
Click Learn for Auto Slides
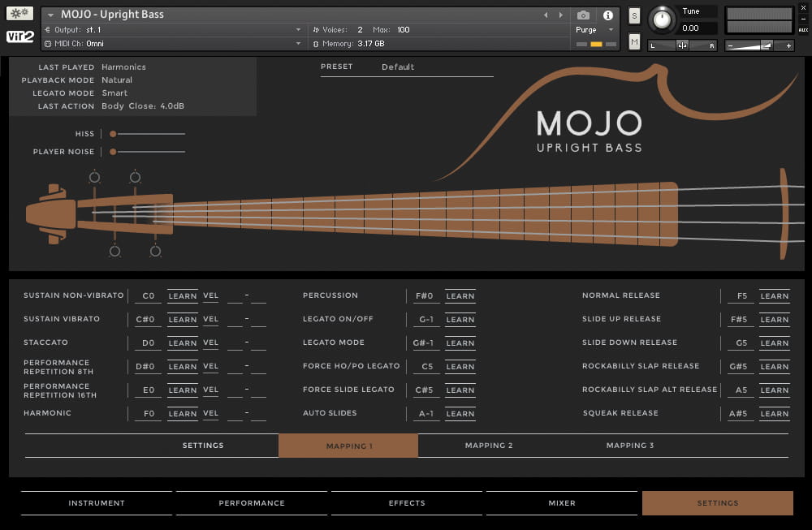(460, 414)
